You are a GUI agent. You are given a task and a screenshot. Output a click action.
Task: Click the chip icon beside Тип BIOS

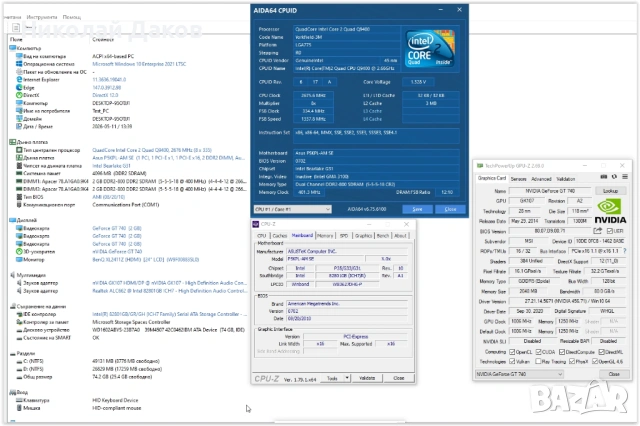pyautogui.click(x=19, y=197)
